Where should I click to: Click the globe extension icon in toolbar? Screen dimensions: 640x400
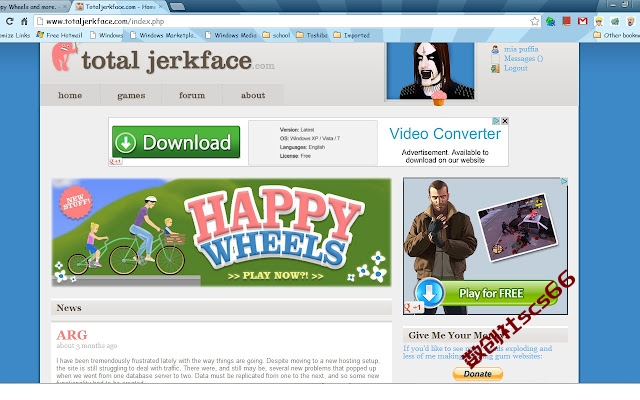[551, 21]
